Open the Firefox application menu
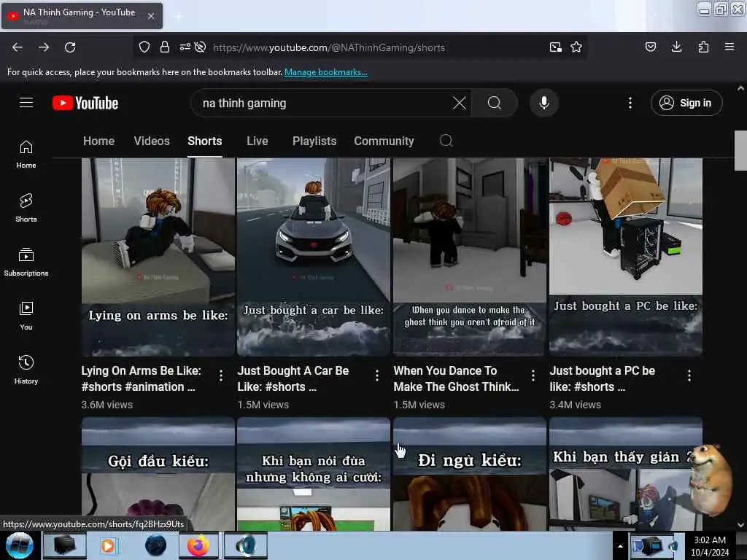747x560 pixels. click(x=729, y=47)
